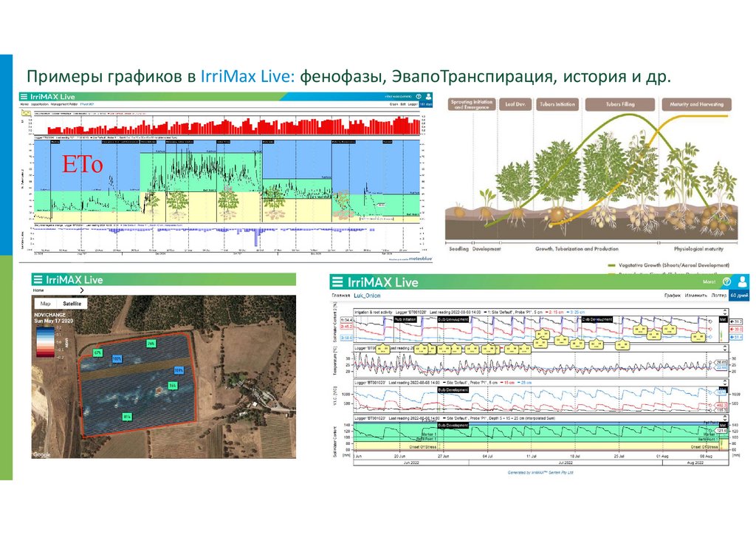Open Главная breadcrumb in onion panel
Screen dimensions: 756x535
tap(340, 296)
